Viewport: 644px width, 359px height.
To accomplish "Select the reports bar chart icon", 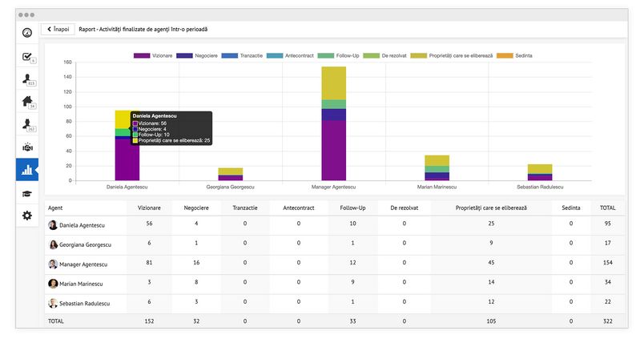I will (x=27, y=170).
